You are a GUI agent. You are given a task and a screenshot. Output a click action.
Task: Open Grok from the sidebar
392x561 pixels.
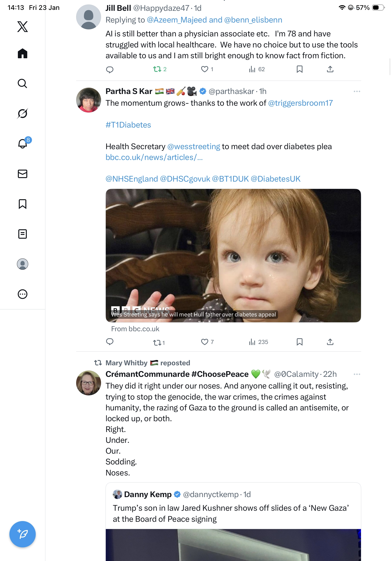pyautogui.click(x=23, y=114)
